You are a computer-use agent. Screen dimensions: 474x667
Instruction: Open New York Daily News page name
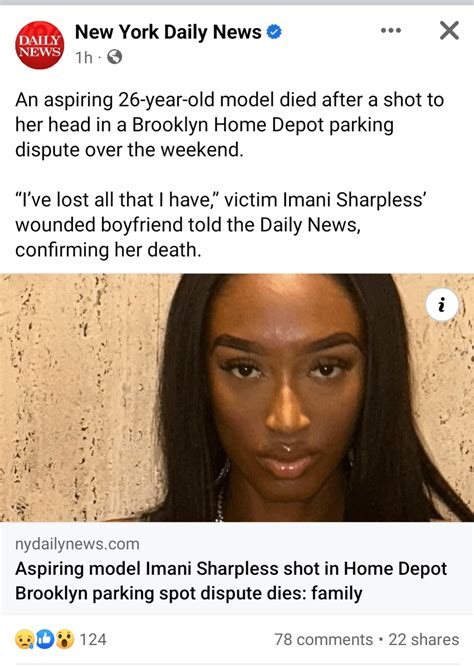168,32
